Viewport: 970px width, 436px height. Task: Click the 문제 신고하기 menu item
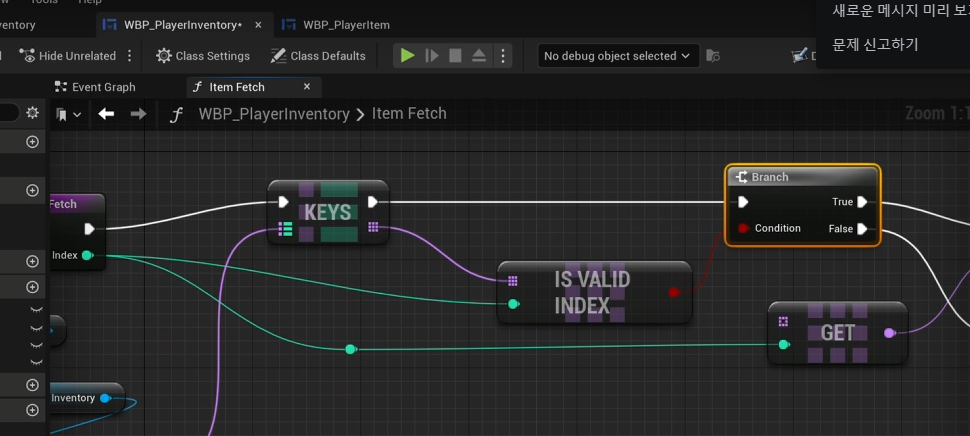(875, 45)
